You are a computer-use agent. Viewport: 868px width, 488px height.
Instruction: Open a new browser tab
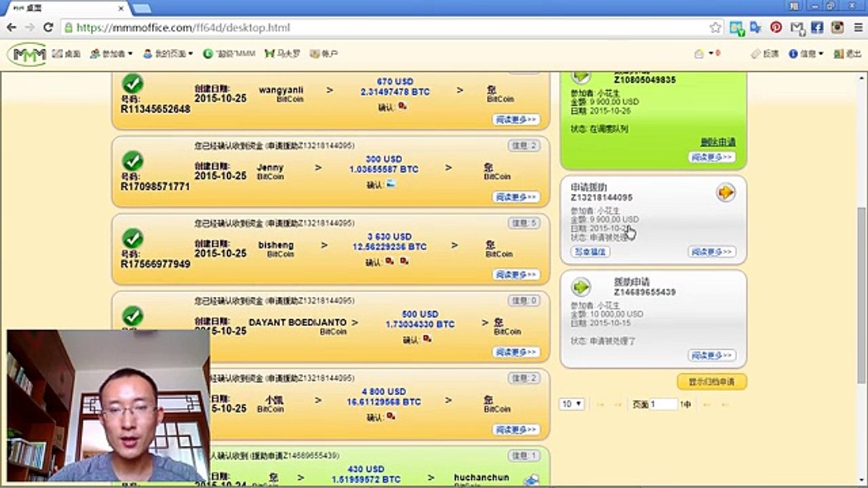(x=142, y=7)
